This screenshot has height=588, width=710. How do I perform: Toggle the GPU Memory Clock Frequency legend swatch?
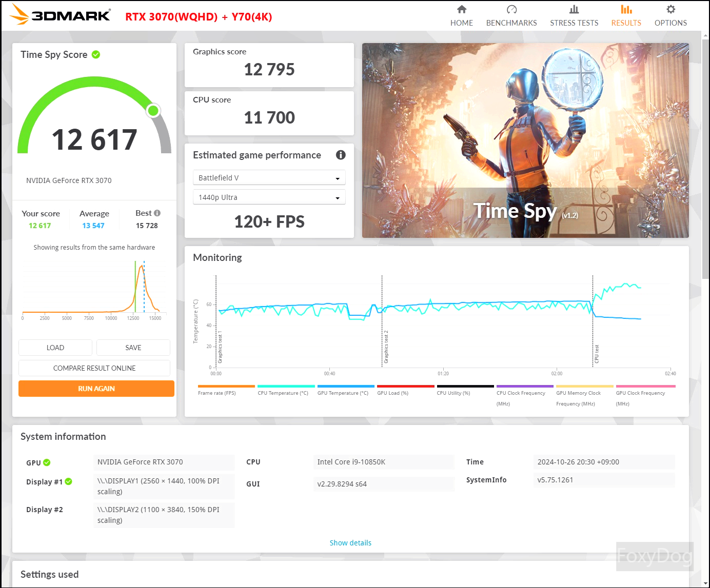[x=585, y=386]
